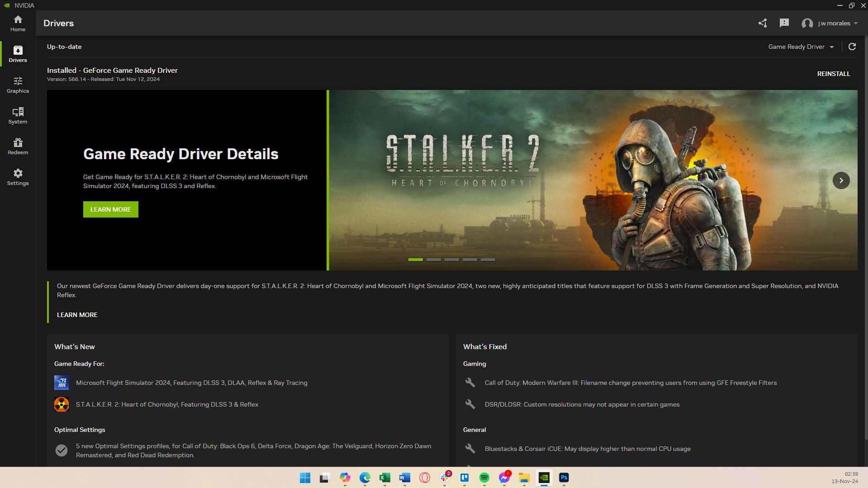Select Drivers in the sidebar
Image resolution: width=868 pixels, height=488 pixels.
(x=18, y=54)
